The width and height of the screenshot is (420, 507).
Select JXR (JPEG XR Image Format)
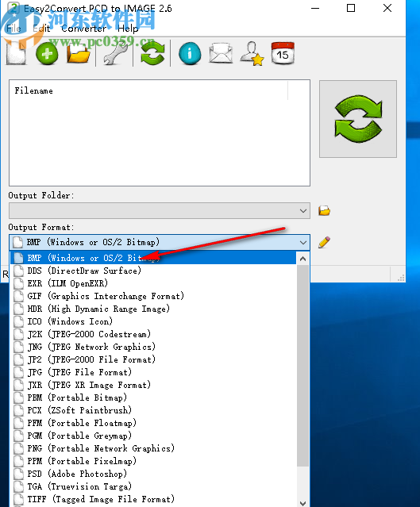(153, 385)
